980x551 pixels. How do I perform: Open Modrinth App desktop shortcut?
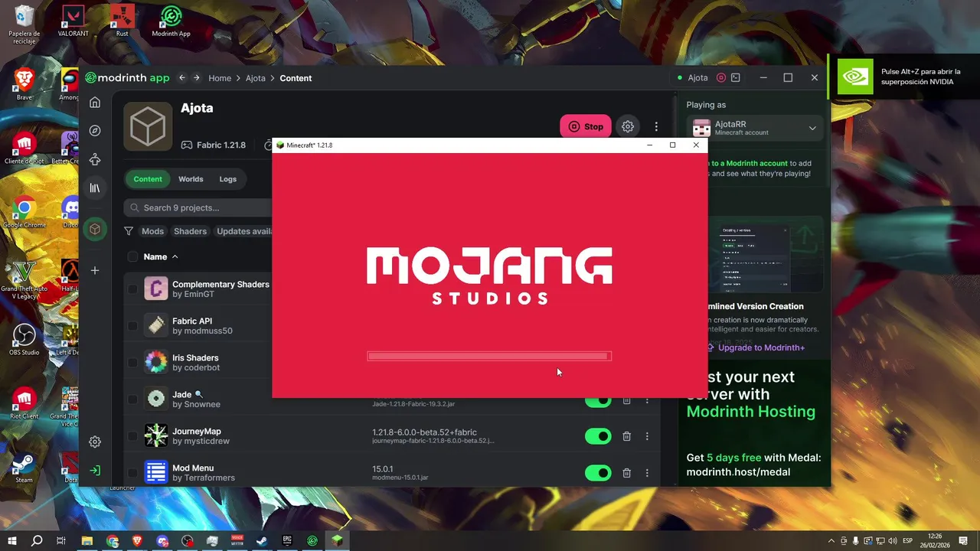(x=171, y=21)
